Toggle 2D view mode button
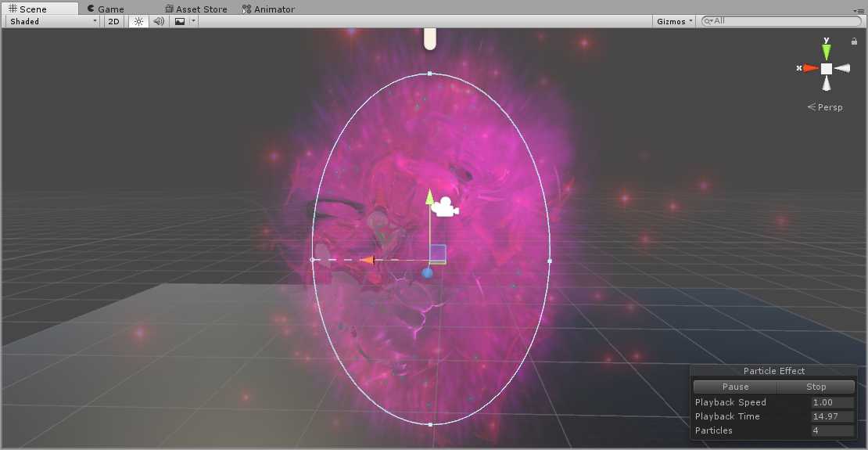868x450 pixels. point(114,22)
